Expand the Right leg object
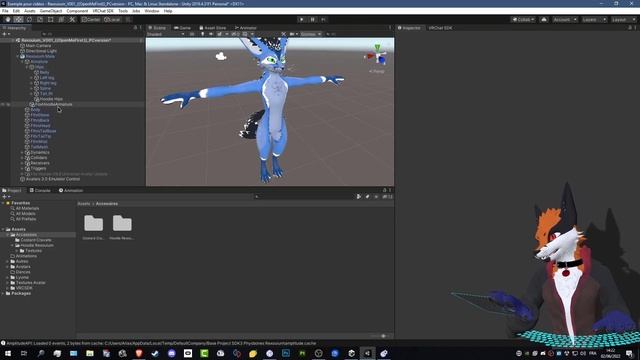 [31, 83]
